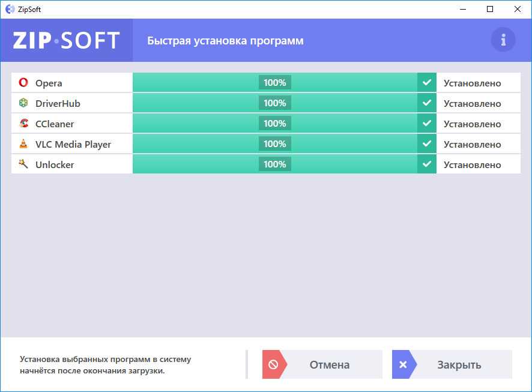Click the VLC cone icon

coord(23,143)
